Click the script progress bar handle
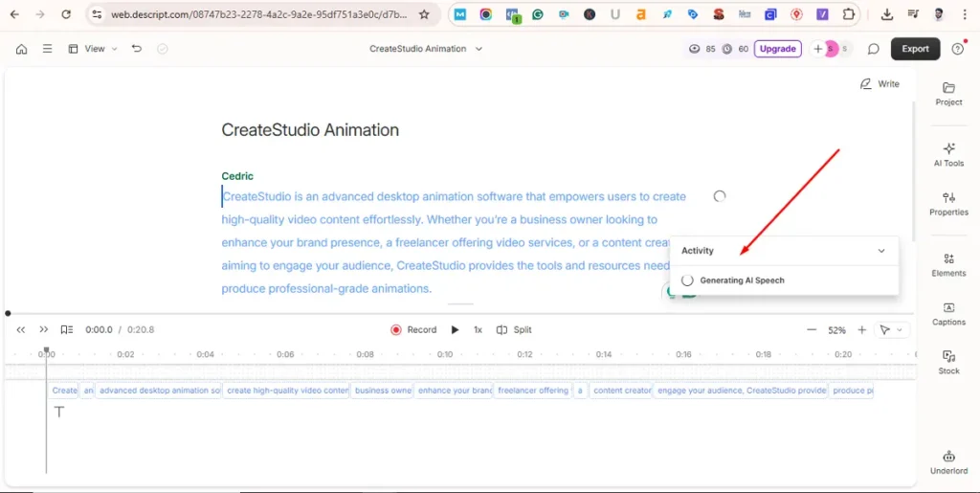Screen dimensions: 980x493 (8, 314)
